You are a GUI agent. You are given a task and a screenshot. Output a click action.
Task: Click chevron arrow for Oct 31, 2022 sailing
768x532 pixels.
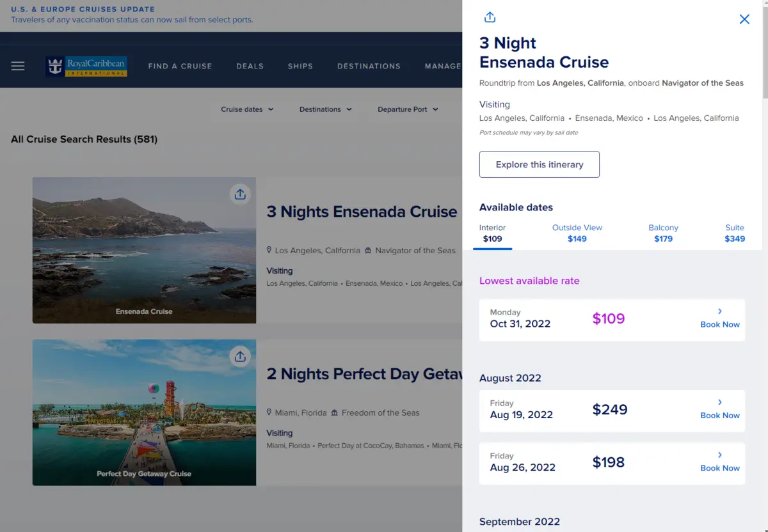pos(720,311)
